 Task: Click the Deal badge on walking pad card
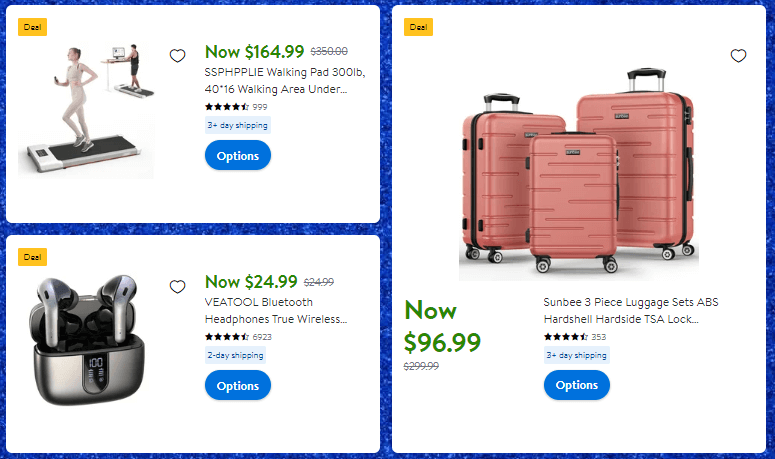point(32,26)
